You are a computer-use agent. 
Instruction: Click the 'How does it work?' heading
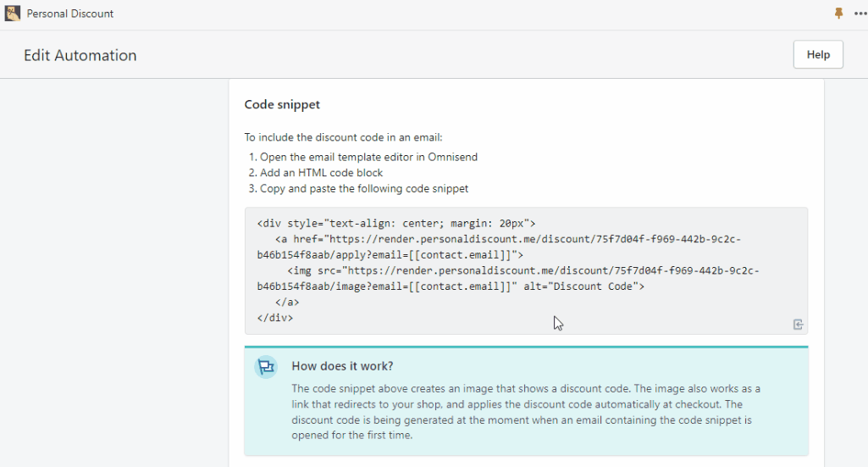click(x=342, y=366)
